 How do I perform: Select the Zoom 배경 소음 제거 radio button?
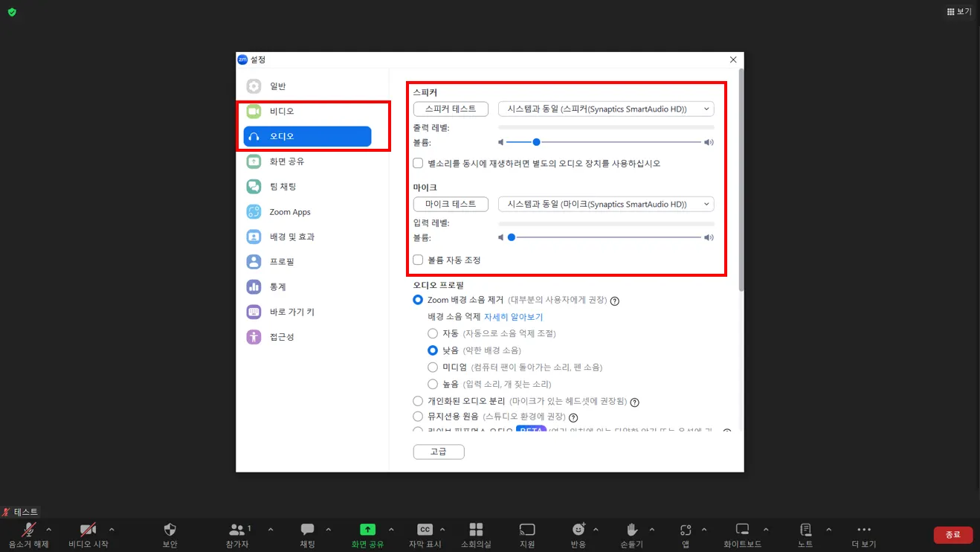(x=418, y=300)
